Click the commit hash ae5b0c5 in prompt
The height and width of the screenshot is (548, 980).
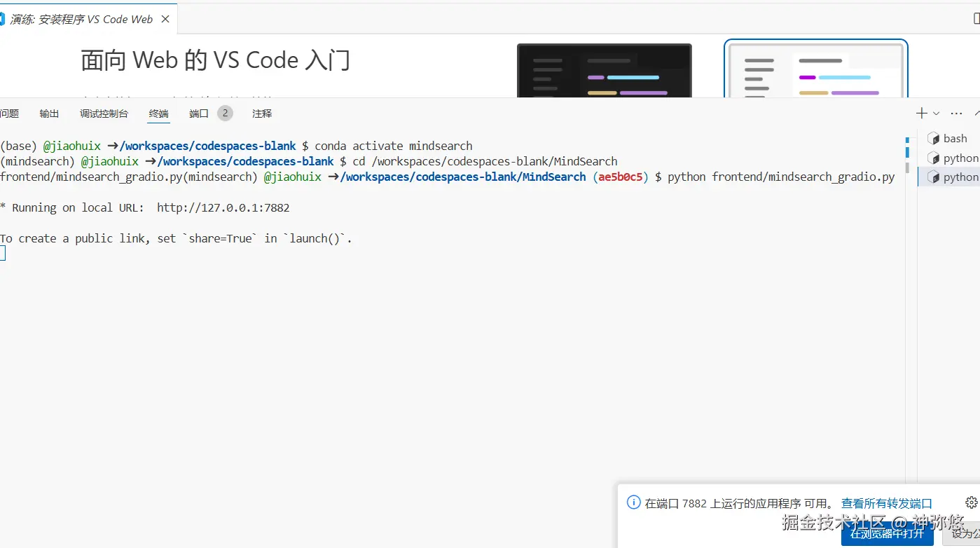(621, 177)
